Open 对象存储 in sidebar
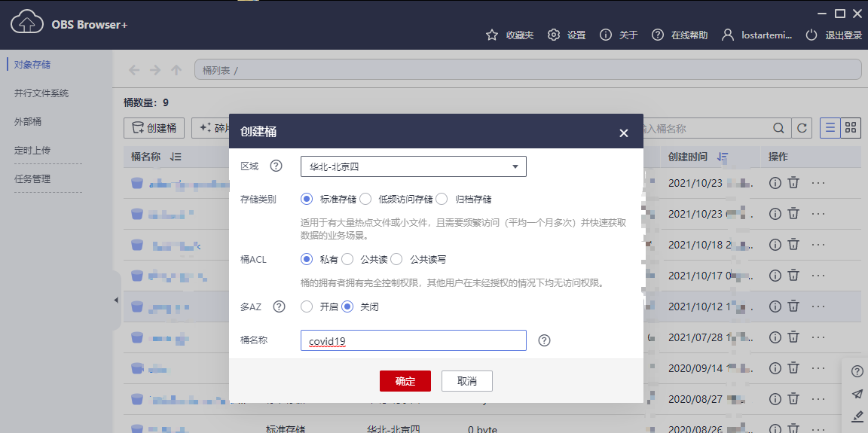The width and height of the screenshot is (868, 433). (32, 64)
